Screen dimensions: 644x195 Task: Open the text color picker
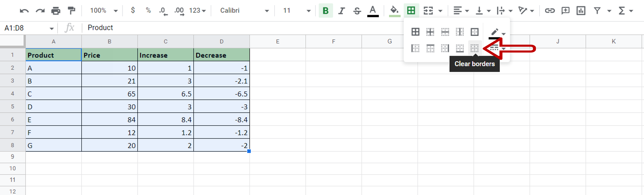pos(372,11)
